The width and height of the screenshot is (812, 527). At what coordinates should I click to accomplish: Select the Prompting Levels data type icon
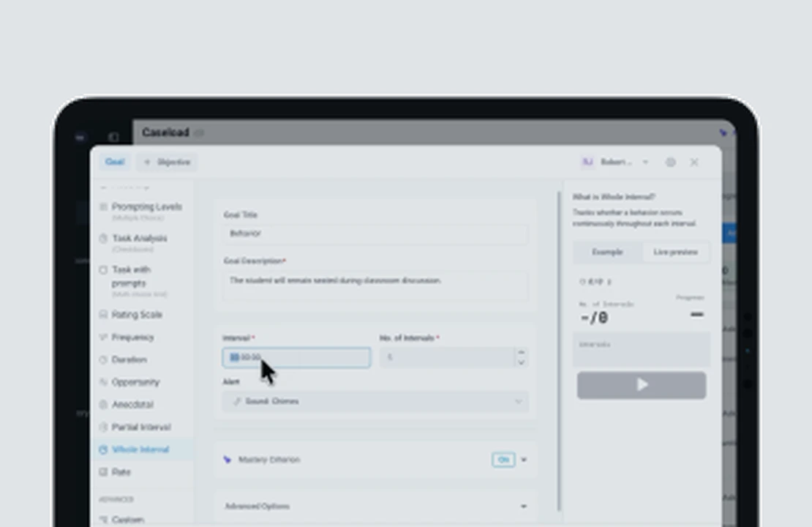click(104, 206)
